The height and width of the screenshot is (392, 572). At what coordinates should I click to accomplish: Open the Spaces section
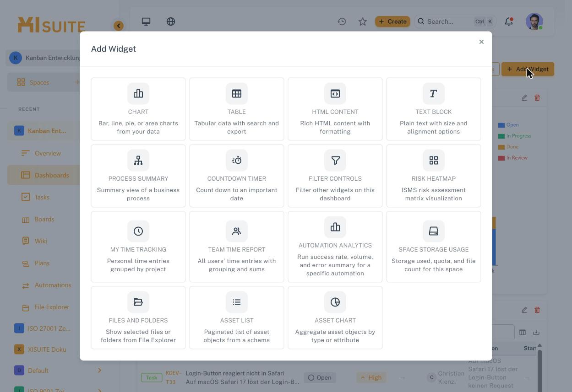[39, 82]
